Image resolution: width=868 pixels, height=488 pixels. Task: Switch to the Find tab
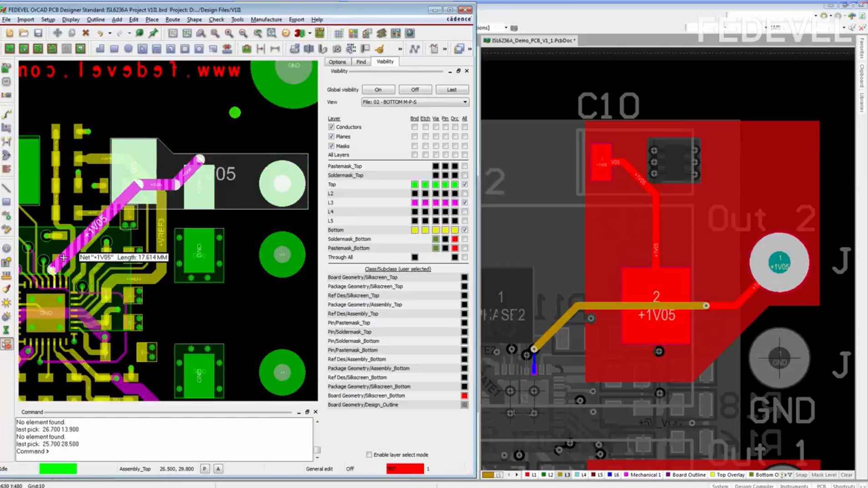[x=361, y=62]
